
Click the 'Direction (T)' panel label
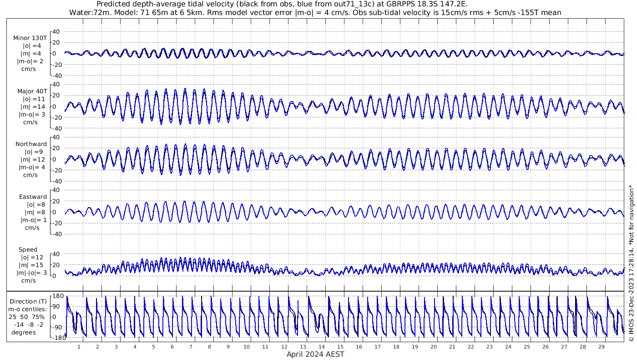(28, 301)
